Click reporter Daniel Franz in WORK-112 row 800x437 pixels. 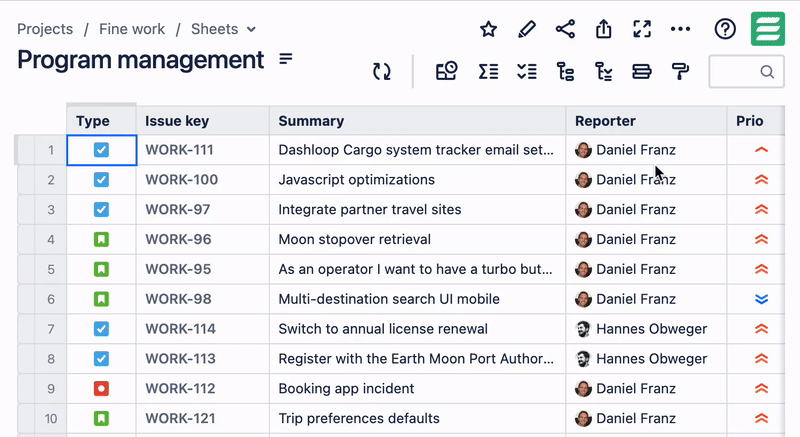pyautogui.click(x=636, y=389)
